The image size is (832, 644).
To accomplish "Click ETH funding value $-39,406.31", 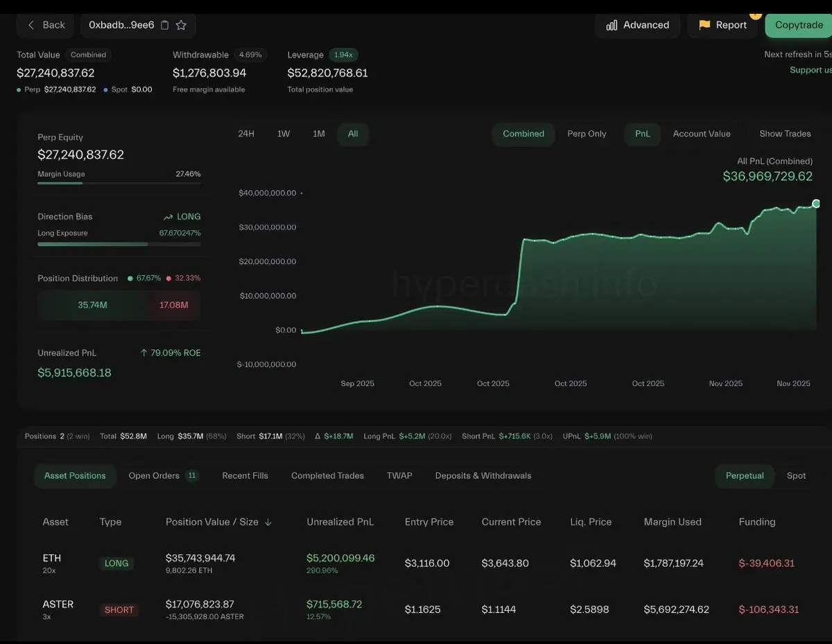I will pyautogui.click(x=767, y=563).
